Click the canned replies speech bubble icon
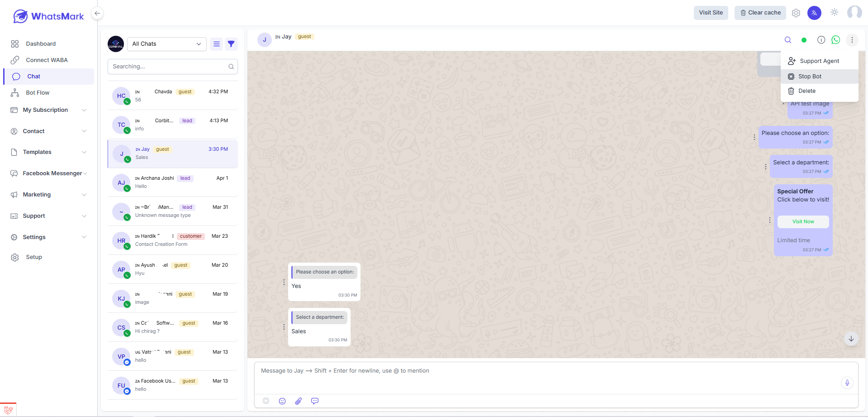This screenshot has width=868, height=417. click(x=315, y=401)
